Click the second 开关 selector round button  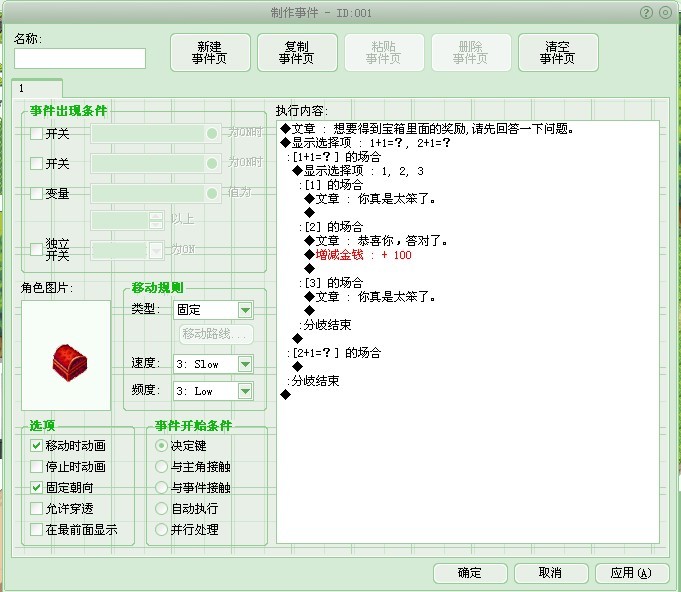[212, 163]
